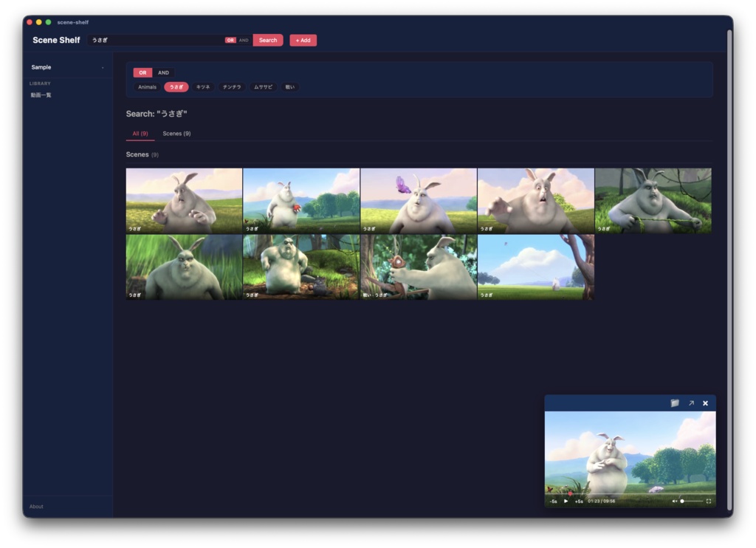The width and height of the screenshot is (756, 548).
Task: Play the video in the mini player
Action: pos(566,501)
